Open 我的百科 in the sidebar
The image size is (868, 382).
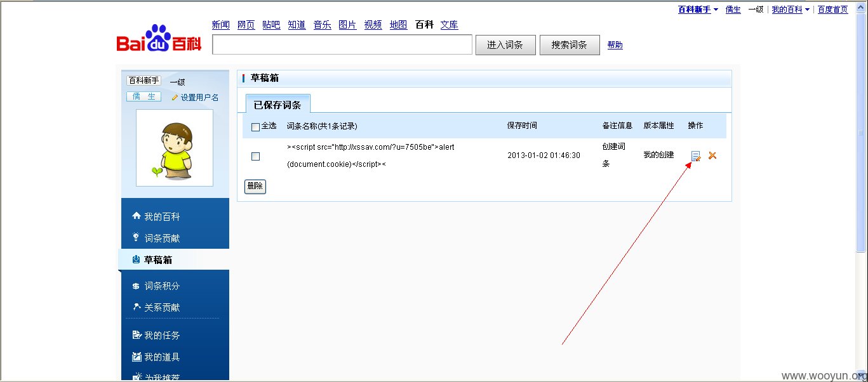coord(162,216)
